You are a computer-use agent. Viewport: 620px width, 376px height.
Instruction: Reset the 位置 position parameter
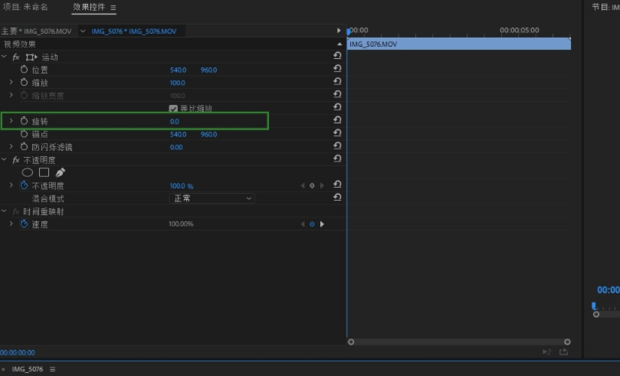point(337,69)
